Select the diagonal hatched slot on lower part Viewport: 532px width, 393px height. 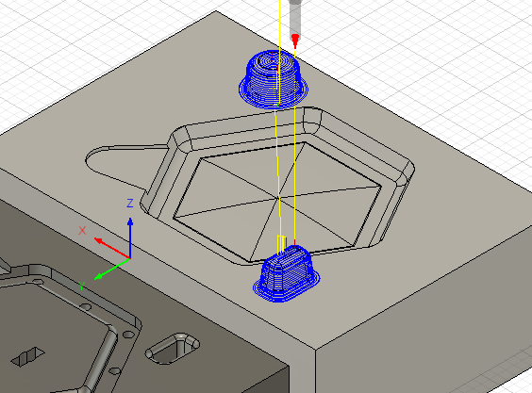click(28, 356)
